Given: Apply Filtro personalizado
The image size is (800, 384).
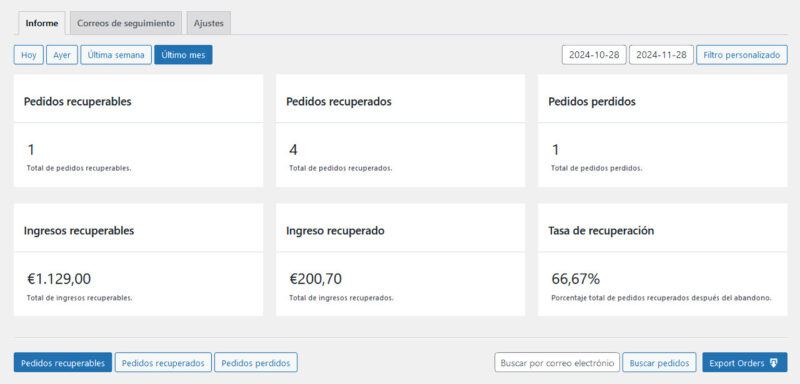Looking at the screenshot, I should tap(742, 55).
